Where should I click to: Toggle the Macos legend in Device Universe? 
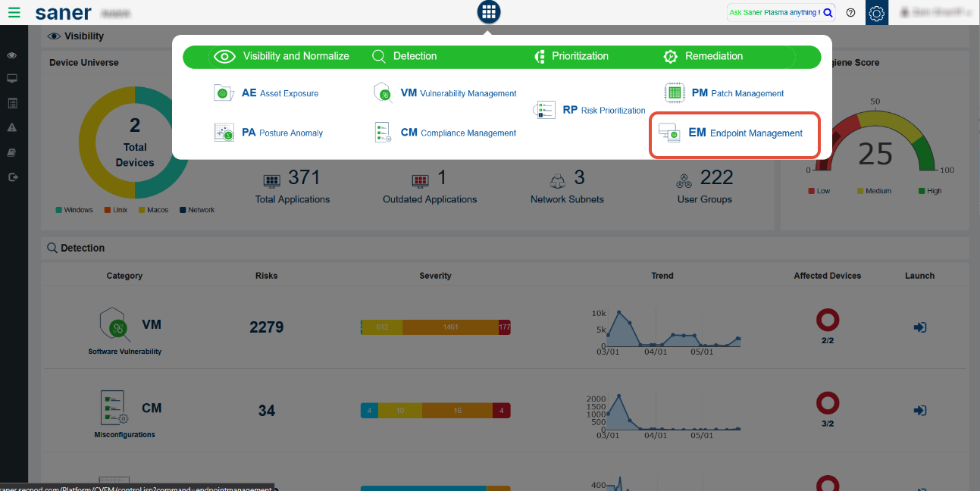pos(153,210)
